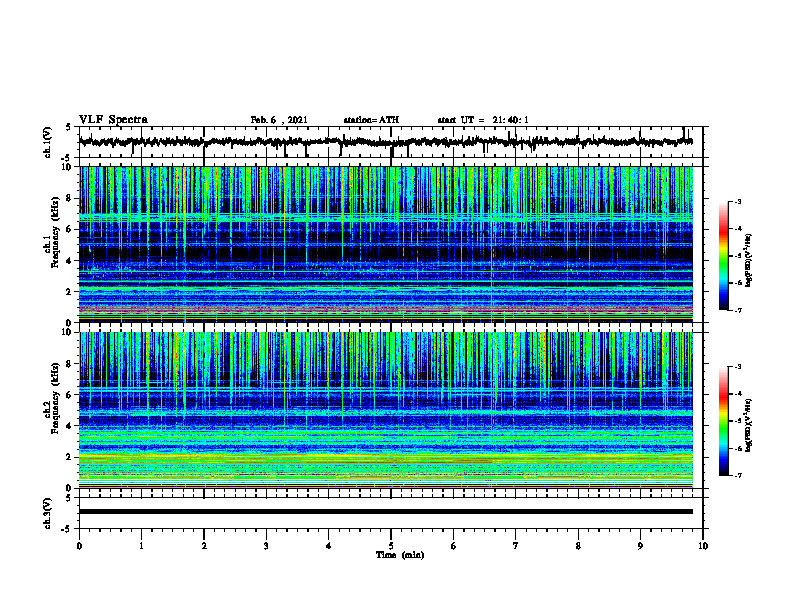This screenshot has width=792, height=612.
Task: Select the date text "Feb. 6 , 2021"
Action: pyautogui.click(x=279, y=120)
